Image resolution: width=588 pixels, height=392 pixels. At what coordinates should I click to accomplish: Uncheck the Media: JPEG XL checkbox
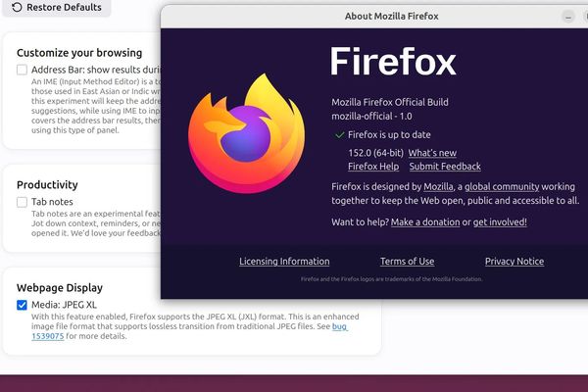coord(22,305)
